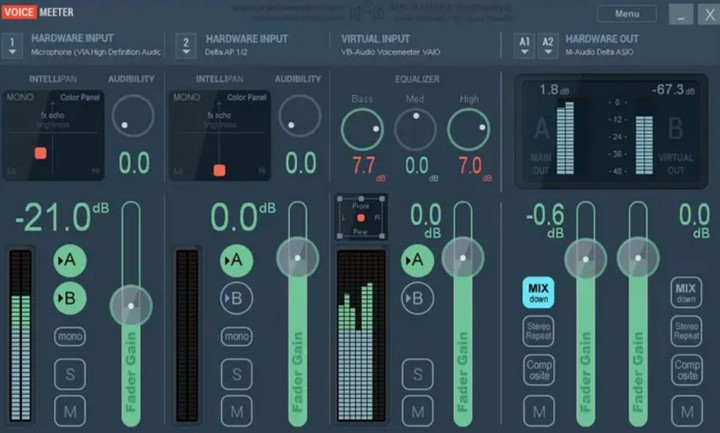Expand Hardware Input 1 device dropdown

(12, 46)
